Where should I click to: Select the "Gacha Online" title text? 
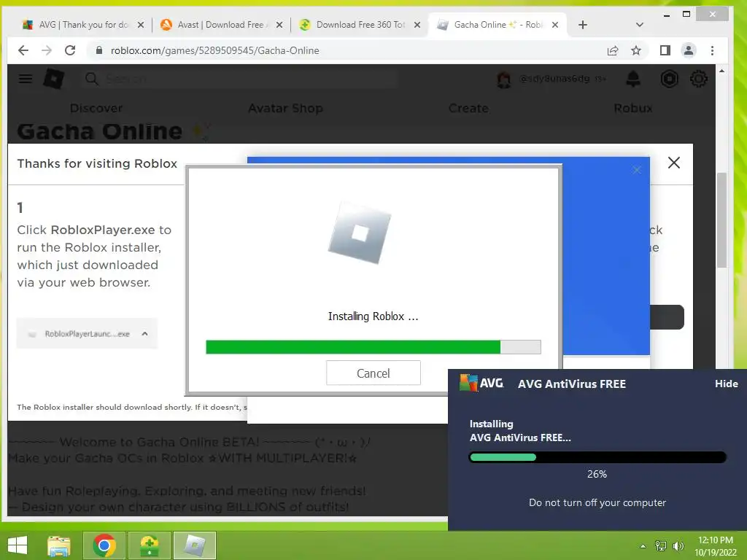tap(99, 131)
